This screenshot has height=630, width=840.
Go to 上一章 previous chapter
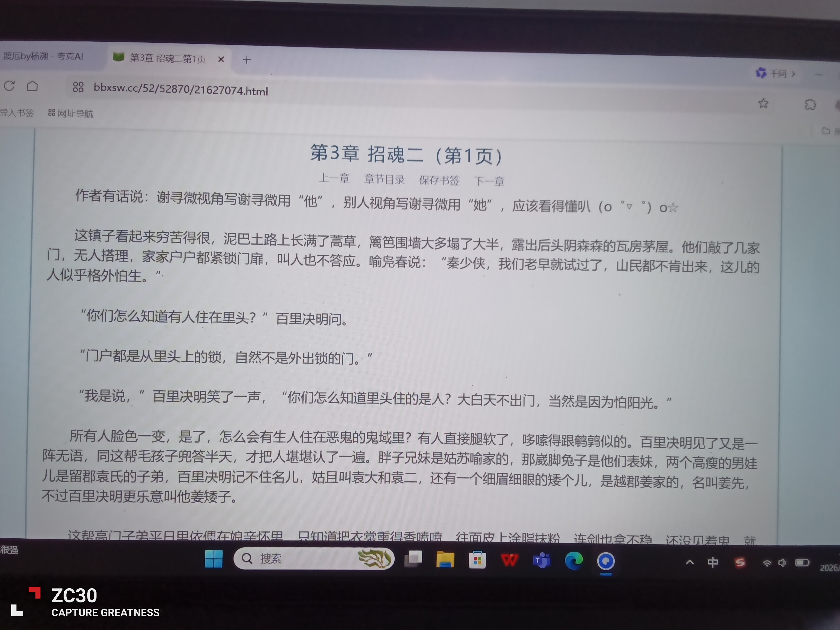(x=334, y=178)
